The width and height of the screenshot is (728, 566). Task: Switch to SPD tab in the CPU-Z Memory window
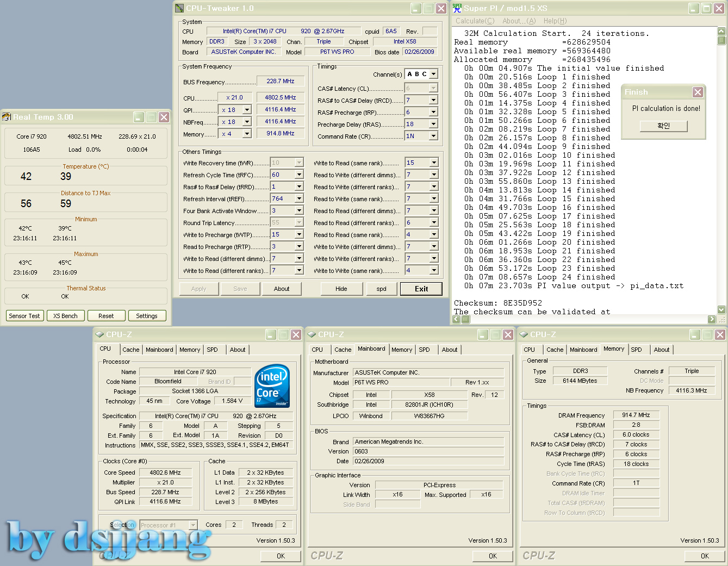(x=636, y=350)
